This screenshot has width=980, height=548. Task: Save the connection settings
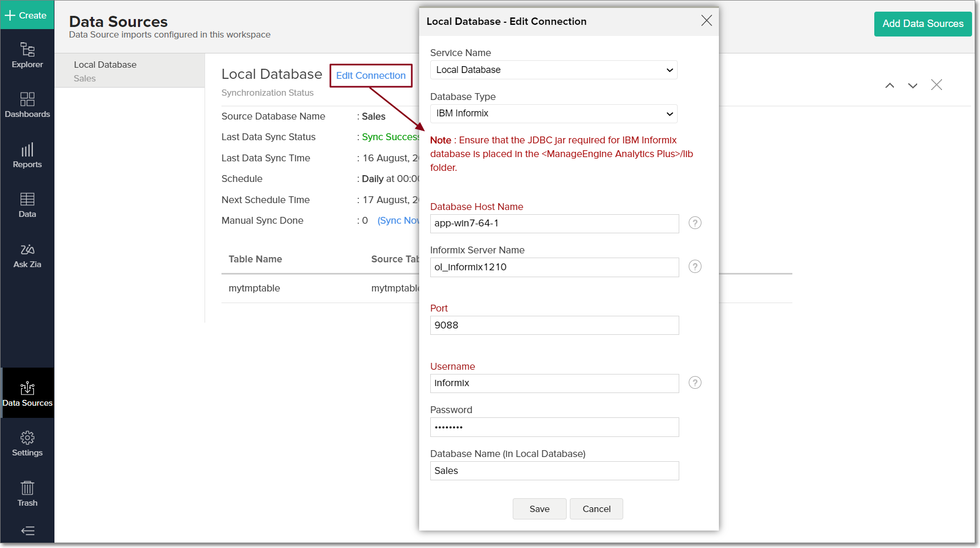pyautogui.click(x=539, y=509)
